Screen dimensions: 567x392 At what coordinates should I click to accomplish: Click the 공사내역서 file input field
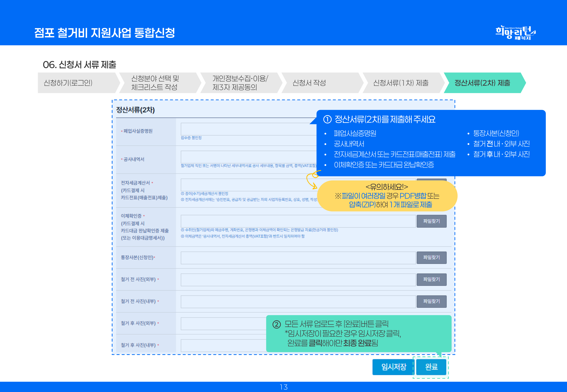tap(248, 157)
